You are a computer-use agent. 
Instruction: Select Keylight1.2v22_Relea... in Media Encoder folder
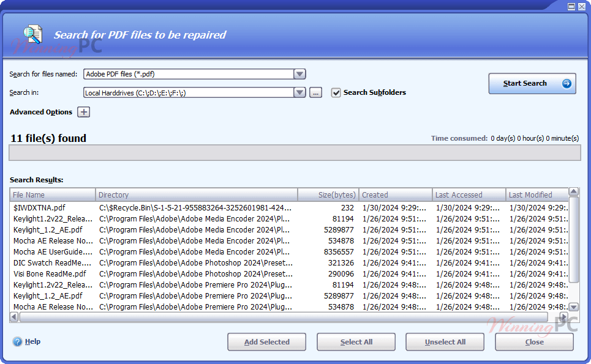coord(289,218)
